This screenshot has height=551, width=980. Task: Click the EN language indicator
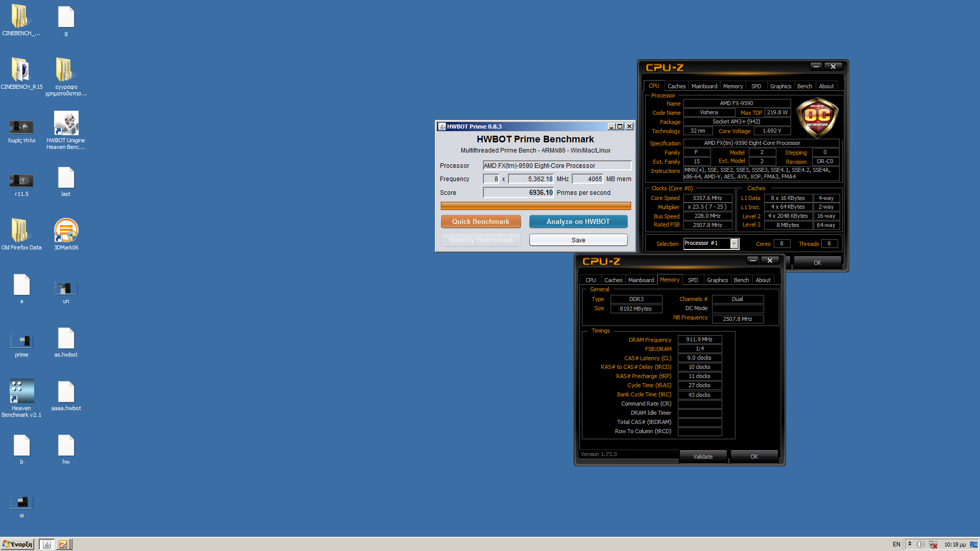tap(896, 544)
